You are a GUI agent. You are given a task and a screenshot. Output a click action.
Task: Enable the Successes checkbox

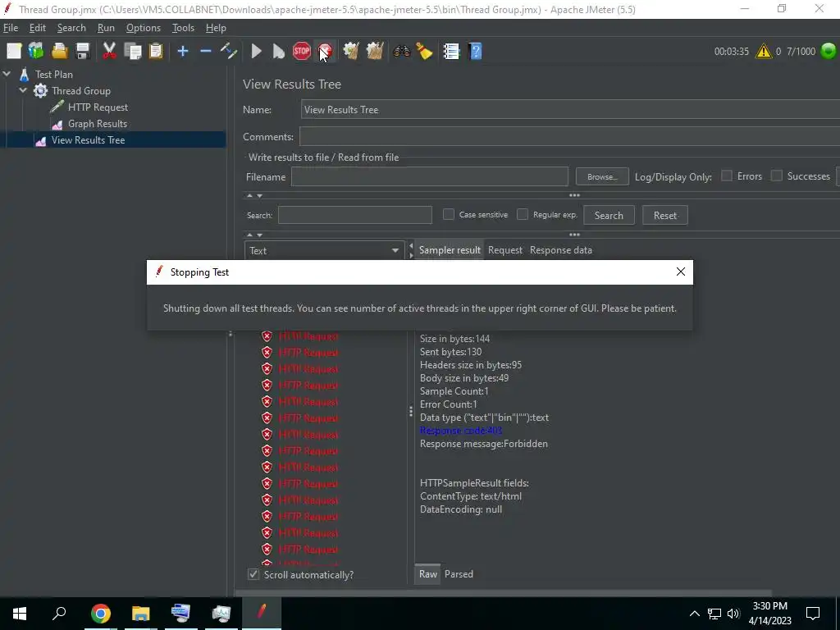(x=776, y=176)
